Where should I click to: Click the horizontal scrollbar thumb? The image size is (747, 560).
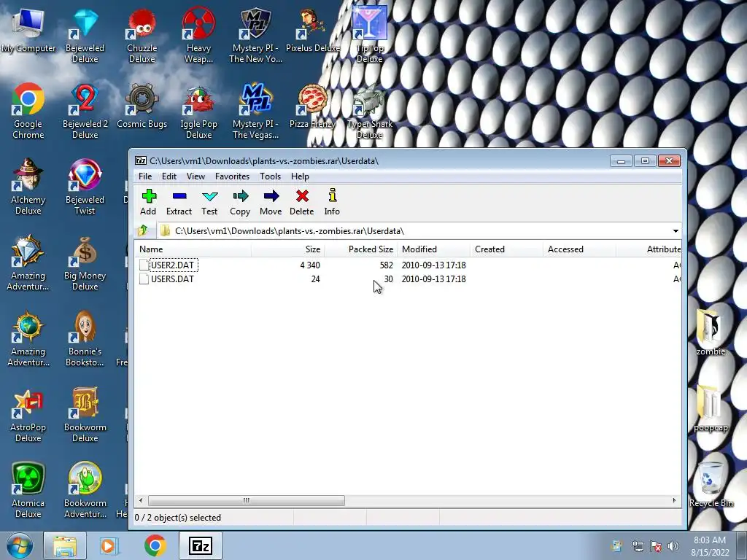coord(247,500)
